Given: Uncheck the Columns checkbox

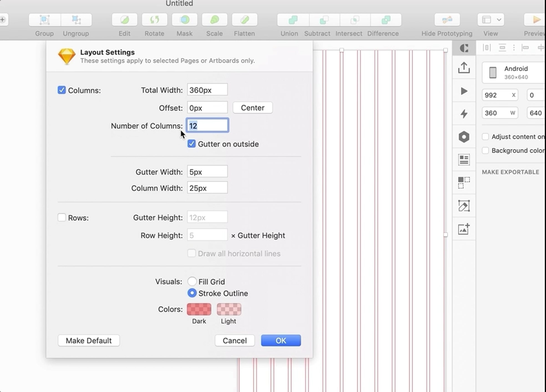Looking at the screenshot, I should click(x=62, y=90).
